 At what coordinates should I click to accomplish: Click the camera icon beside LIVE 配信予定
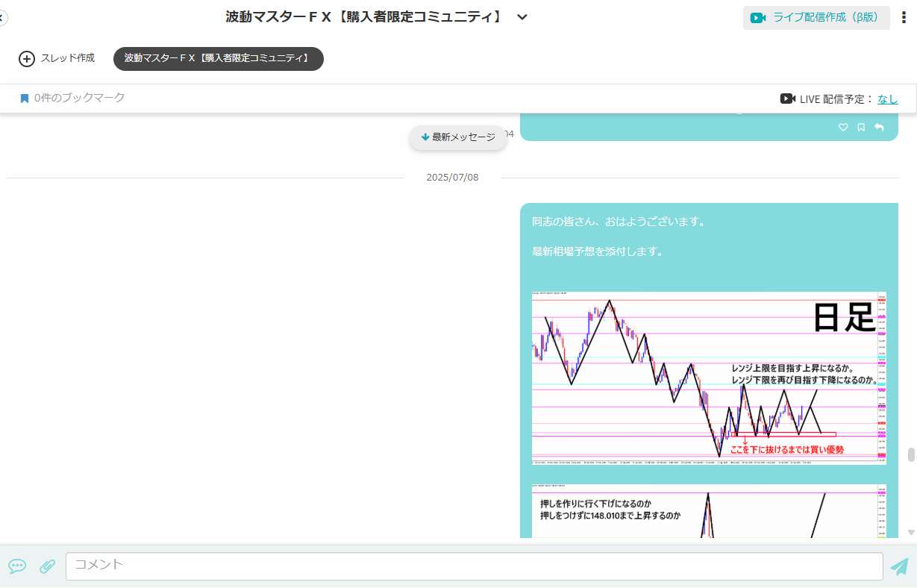point(788,98)
